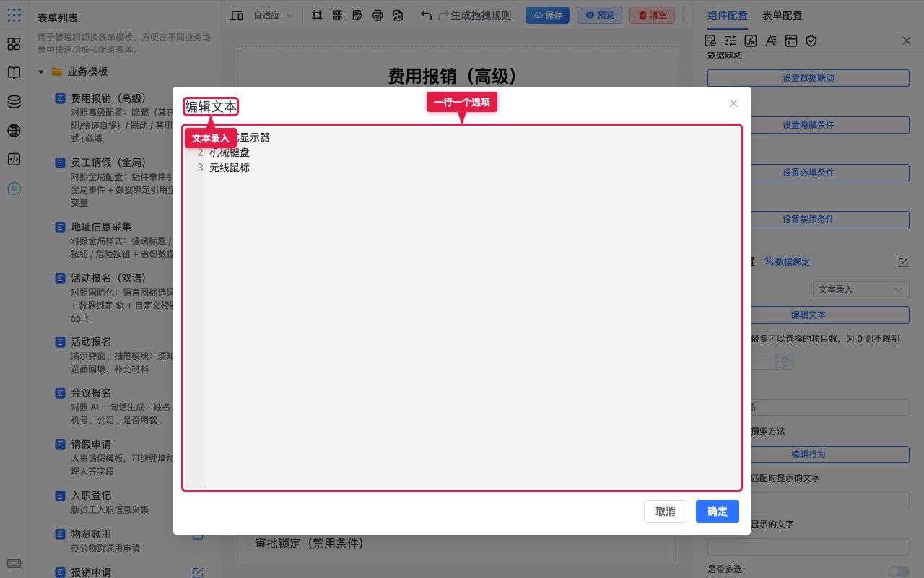Click the dotted grid logo icon at sidebar top

pyautogui.click(x=14, y=14)
